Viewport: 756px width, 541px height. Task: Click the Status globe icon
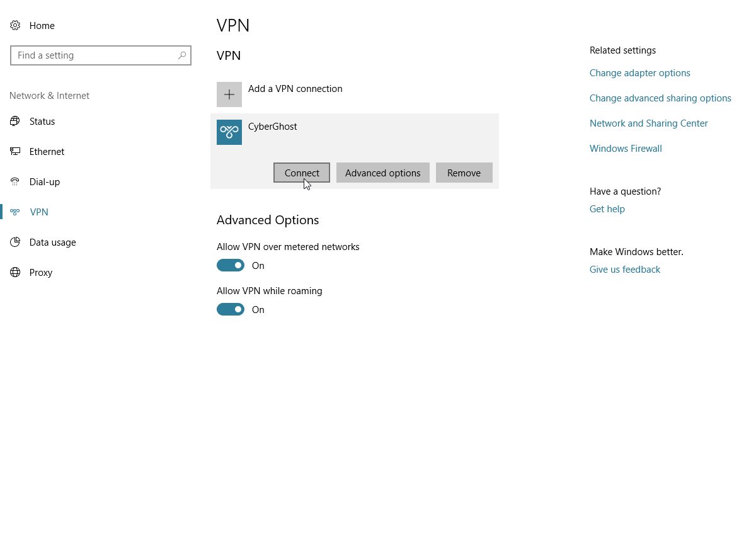pyautogui.click(x=15, y=122)
